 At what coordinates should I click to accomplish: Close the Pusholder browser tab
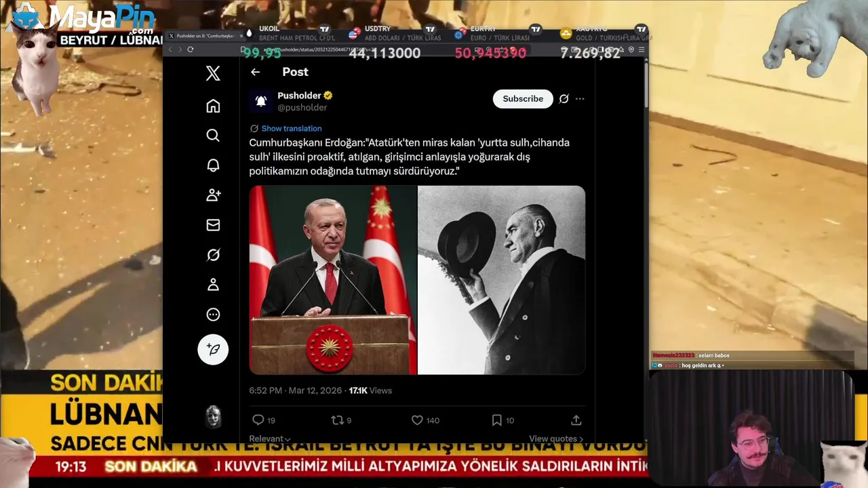coord(242,36)
